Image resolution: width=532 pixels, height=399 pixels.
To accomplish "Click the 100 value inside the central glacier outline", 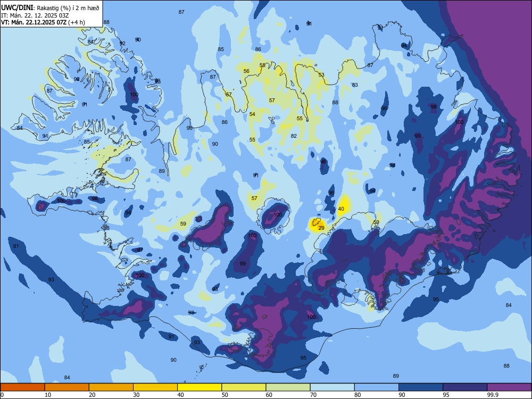I will point(278,214).
